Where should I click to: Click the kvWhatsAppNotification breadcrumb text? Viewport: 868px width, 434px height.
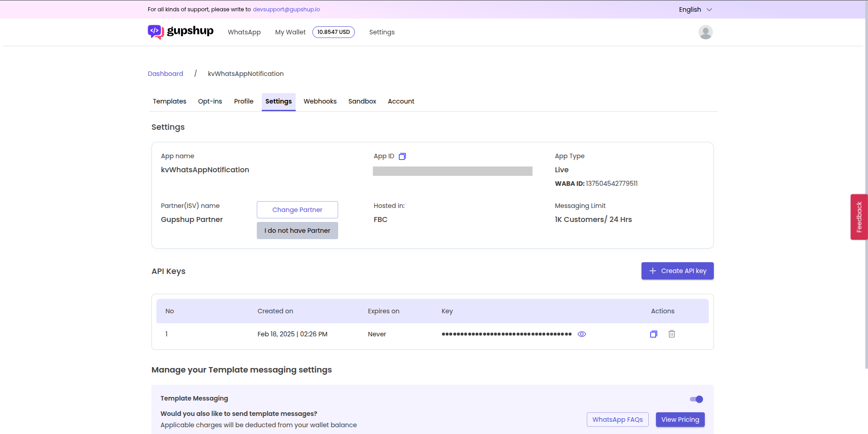point(246,74)
